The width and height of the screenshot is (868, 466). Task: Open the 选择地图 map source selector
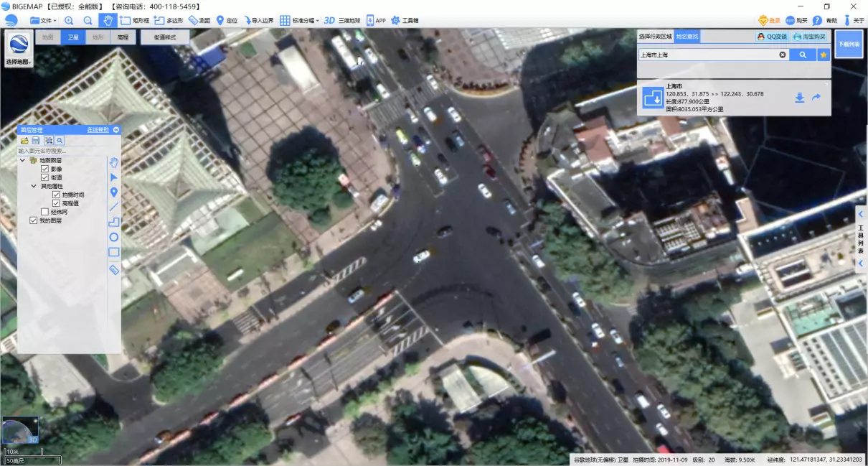pos(19,49)
